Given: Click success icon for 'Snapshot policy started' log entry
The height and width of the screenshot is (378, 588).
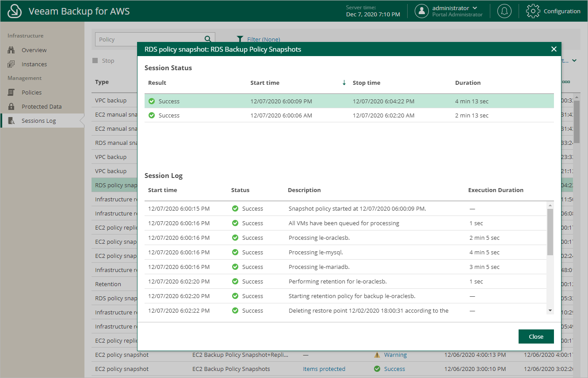Looking at the screenshot, I should 235,208.
